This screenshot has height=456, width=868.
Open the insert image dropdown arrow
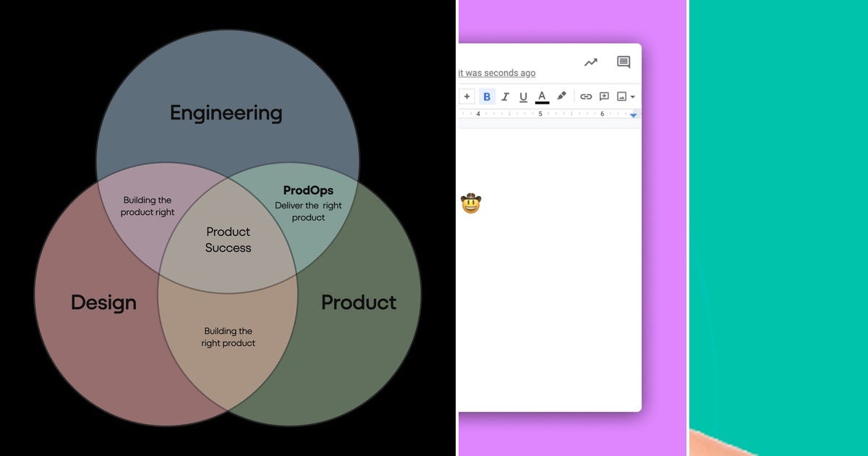634,96
